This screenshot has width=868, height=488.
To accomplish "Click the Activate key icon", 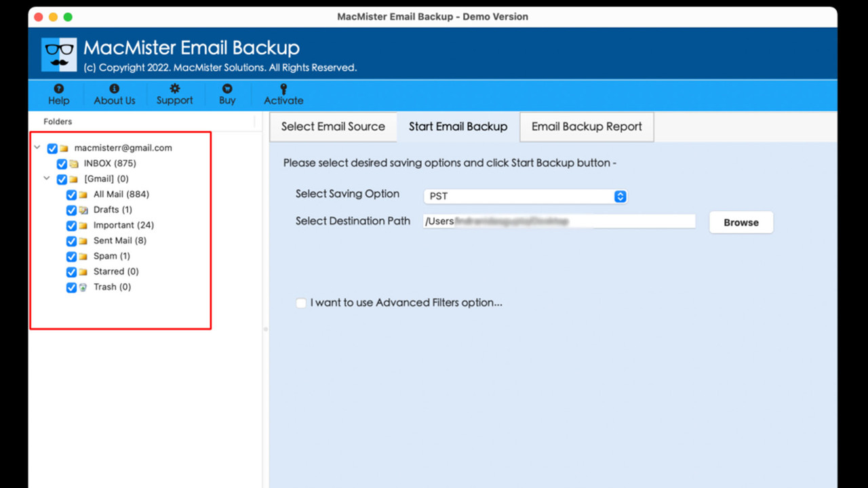I will [x=283, y=89].
